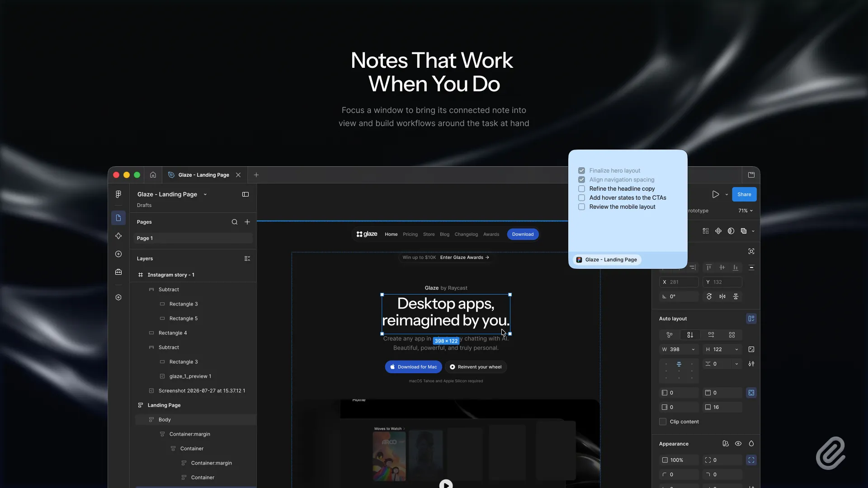Viewport: 868px width, 488px height.
Task: Align vertical centers icon
Action: (x=722, y=267)
